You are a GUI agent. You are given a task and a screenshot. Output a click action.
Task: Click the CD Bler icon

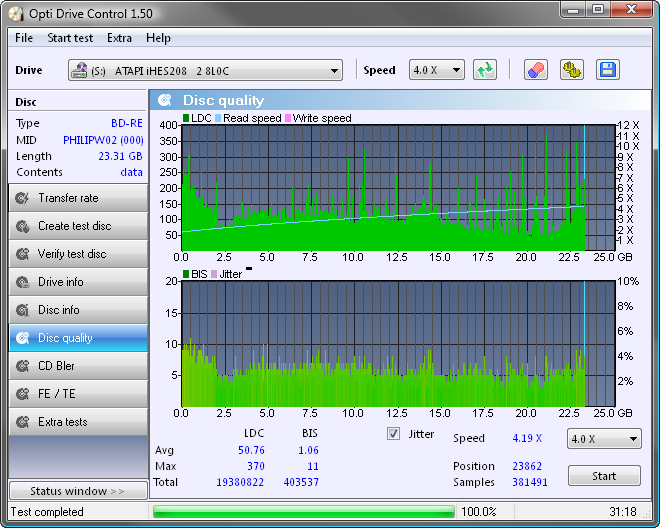[x=22, y=366]
